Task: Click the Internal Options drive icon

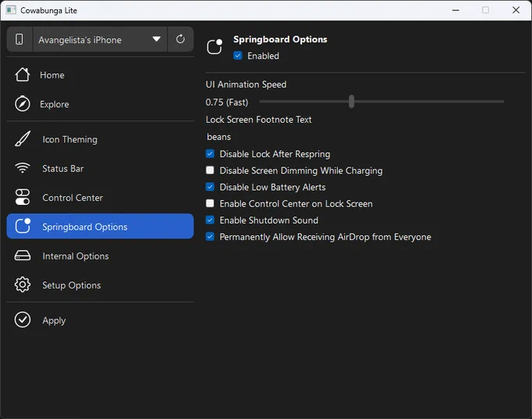Action: point(23,256)
